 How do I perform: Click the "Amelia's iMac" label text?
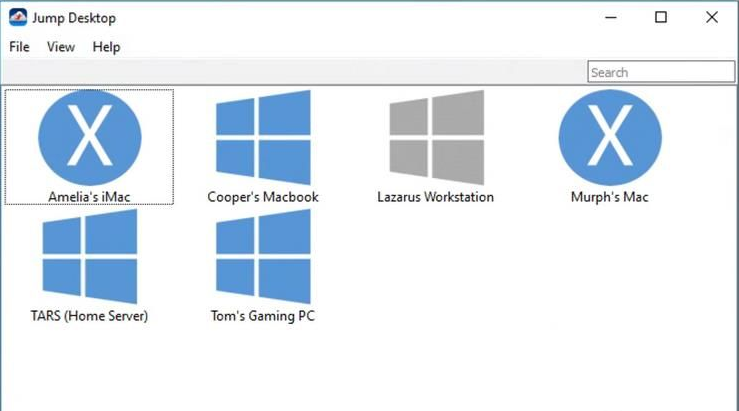coord(90,197)
